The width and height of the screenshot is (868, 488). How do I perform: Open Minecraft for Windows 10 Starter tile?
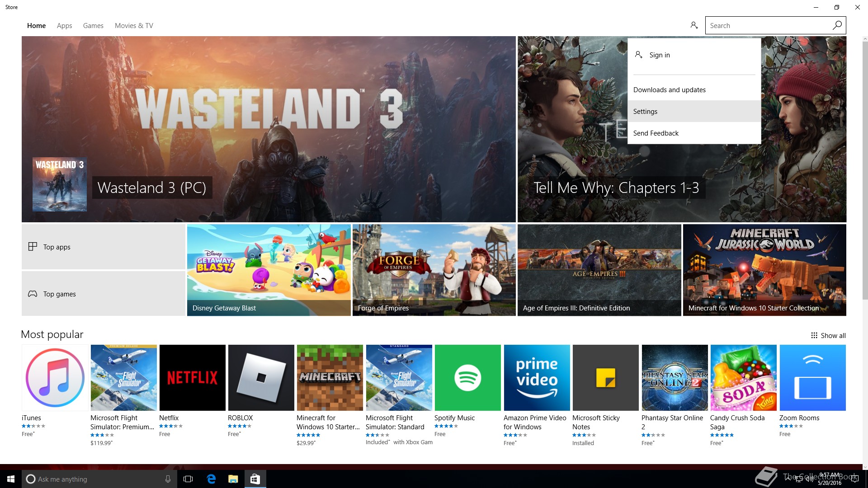pos(330,378)
